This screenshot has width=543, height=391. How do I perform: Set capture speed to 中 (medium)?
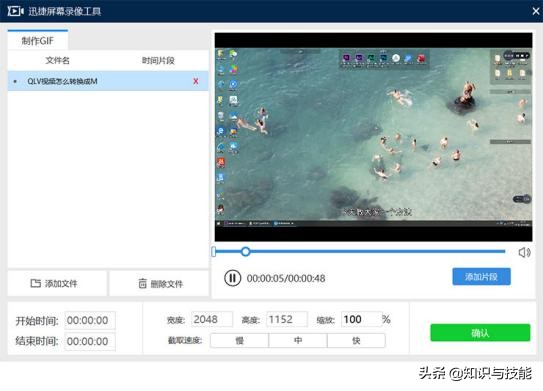click(298, 340)
